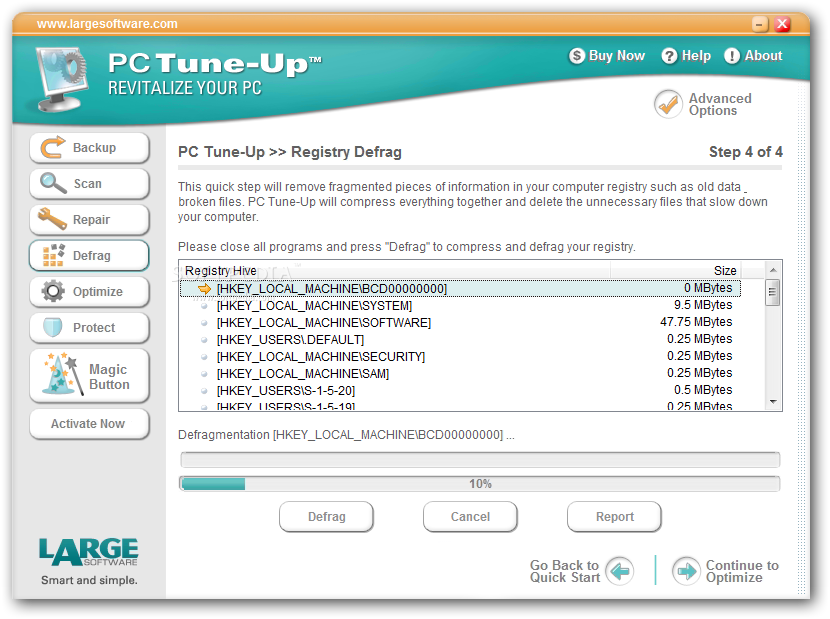This screenshot has height=619, width=830.
Task: Continue to Optimize step
Action: click(x=726, y=571)
